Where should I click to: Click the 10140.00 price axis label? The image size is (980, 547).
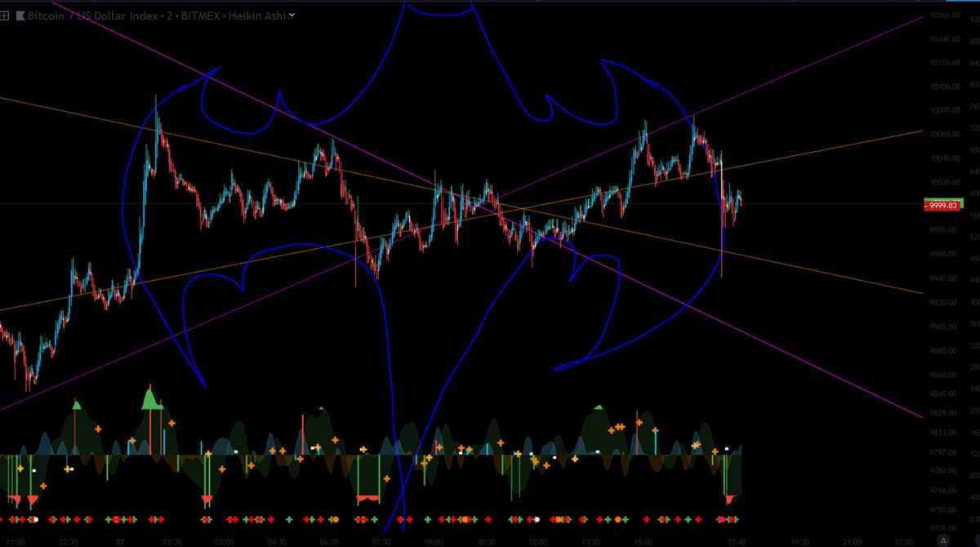tap(946, 39)
